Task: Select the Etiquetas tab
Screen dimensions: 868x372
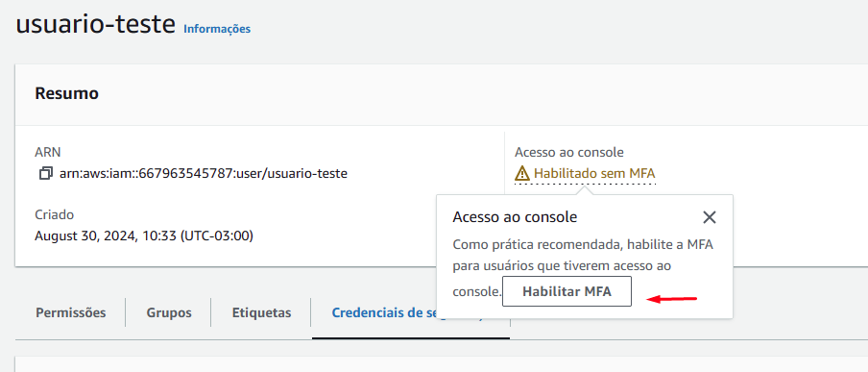Action: 261,312
